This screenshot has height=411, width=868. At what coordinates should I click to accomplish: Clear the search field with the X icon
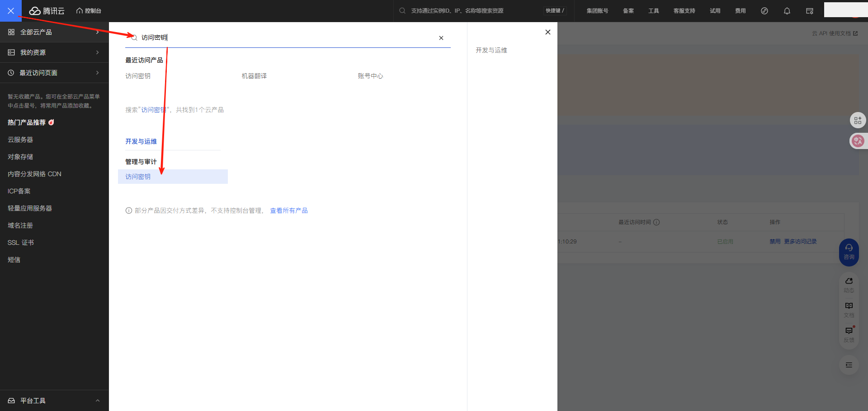[x=441, y=38]
